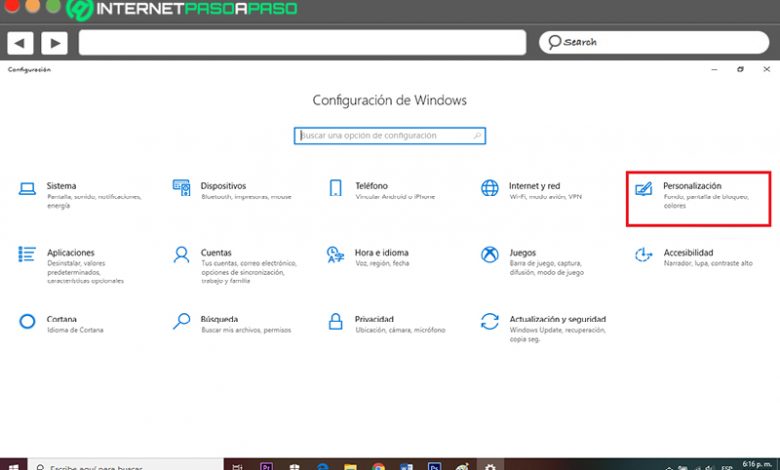Restore down the Configuración window

(740, 70)
